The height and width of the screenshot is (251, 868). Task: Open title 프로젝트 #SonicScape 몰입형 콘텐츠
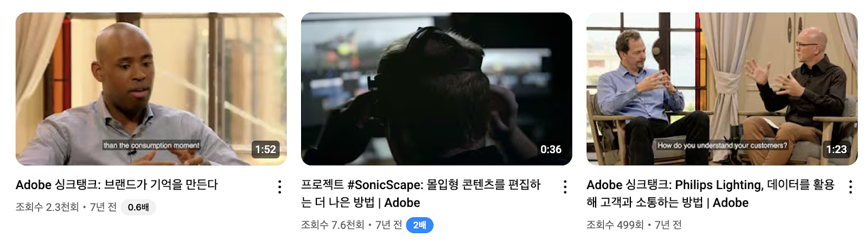(x=420, y=193)
